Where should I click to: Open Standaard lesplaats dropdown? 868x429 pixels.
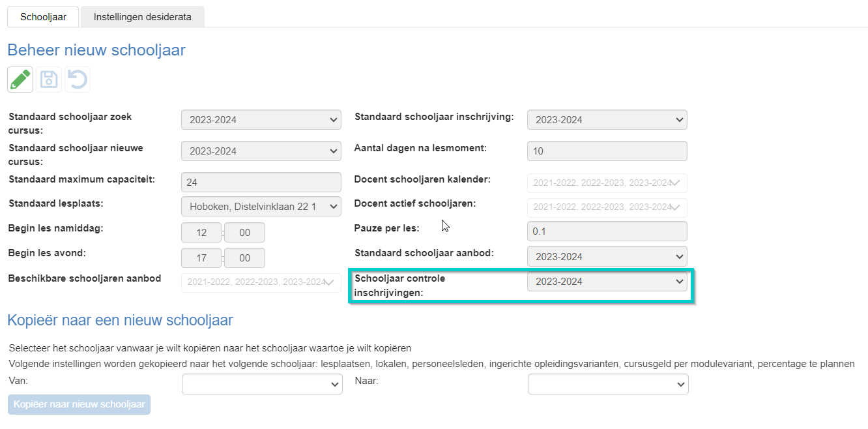(x=261, y=207)
